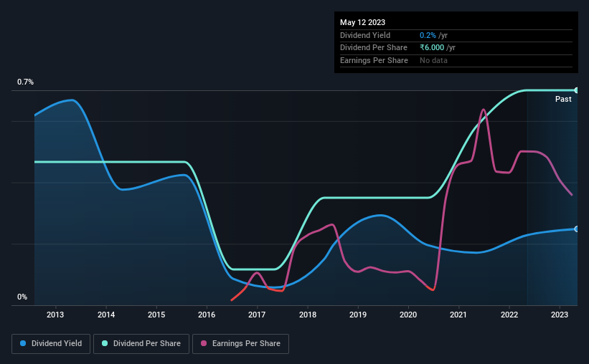The image size is (589, 364).
Task: Click the pink Earnings Per Share legend dot
Action: (x=204, y=343)
